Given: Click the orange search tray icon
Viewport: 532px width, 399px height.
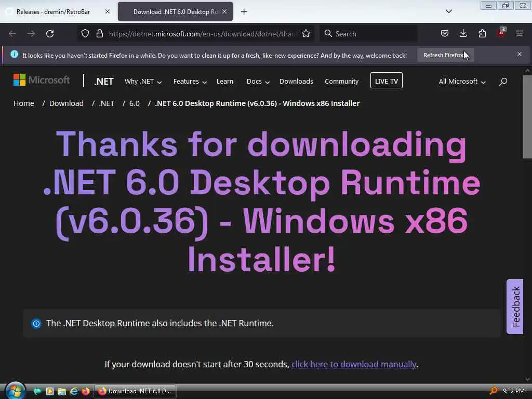Looking at the screenshot, I should click(494, 391).
